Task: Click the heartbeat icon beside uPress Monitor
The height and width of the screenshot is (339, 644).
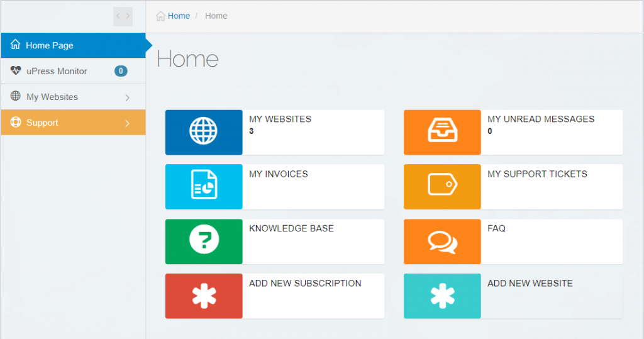Action: [x=16, y=70]
